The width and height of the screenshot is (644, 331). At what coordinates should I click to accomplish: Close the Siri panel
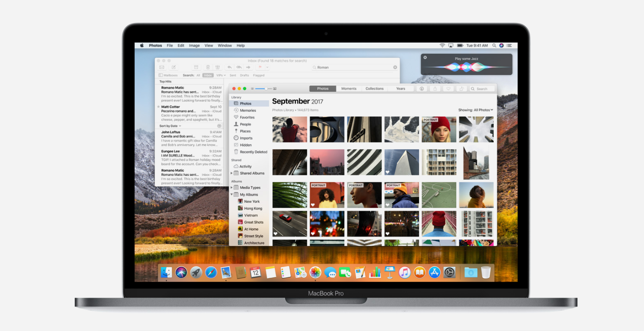(425, 57)
